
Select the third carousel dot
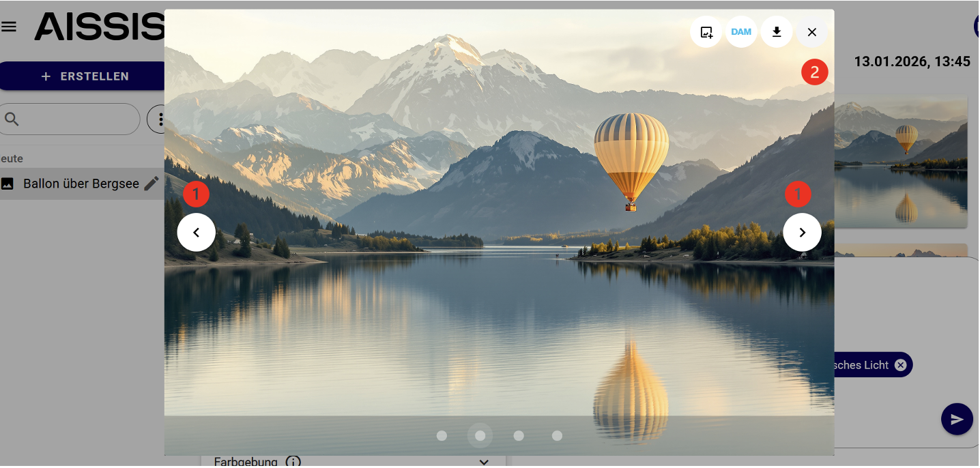click(x=519, y=435)
